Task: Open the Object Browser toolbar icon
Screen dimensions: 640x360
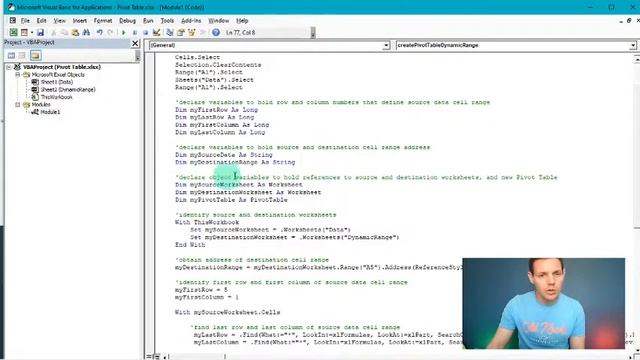Action: click(191, 32)
